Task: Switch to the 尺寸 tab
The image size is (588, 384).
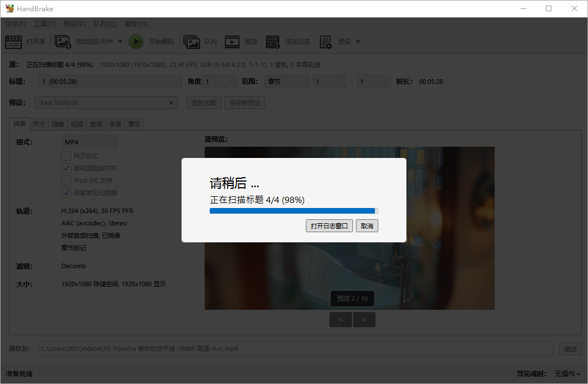Action: coord(39,124)
